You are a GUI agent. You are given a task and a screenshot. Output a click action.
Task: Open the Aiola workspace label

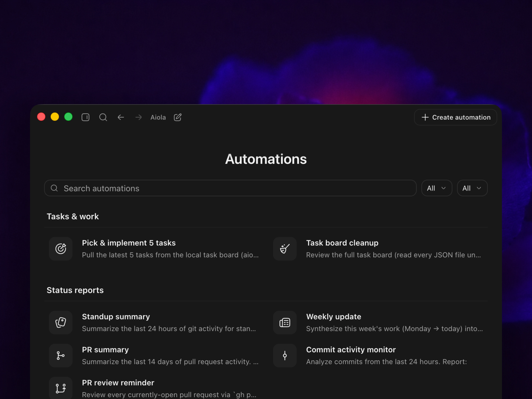coord(158,117)
